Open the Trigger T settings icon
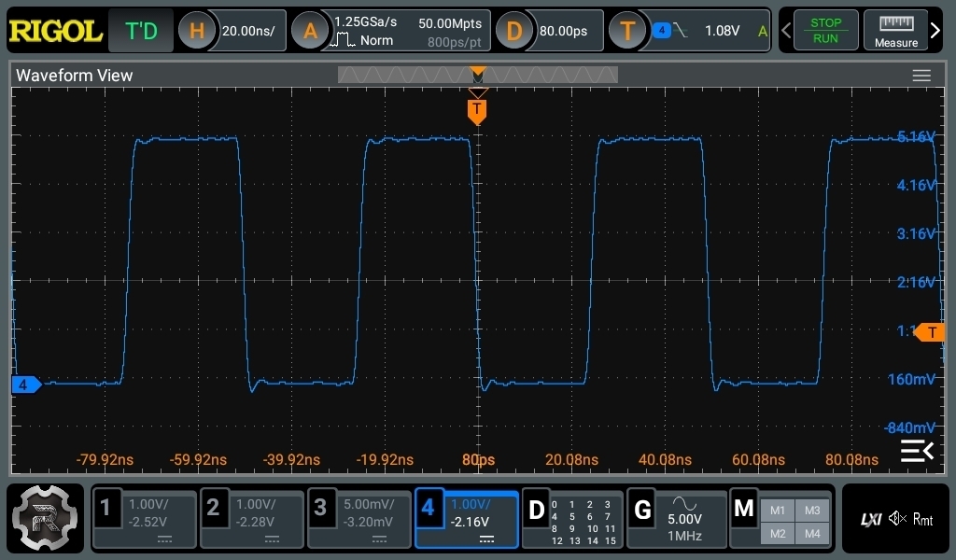Viewport: 956px width, 560px height. 627,31
